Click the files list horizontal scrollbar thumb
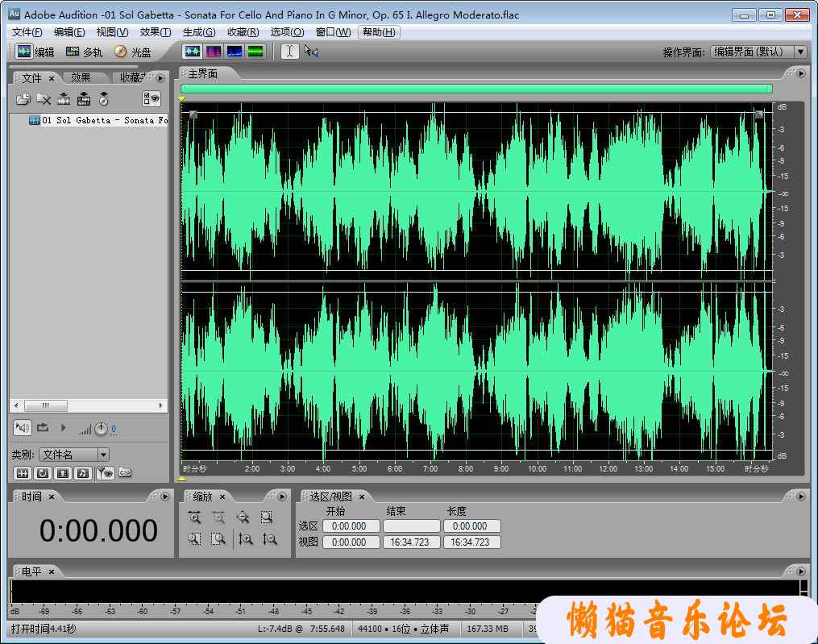Image resolution: width=818 pixels, height=644 pixels. [46, 405]
